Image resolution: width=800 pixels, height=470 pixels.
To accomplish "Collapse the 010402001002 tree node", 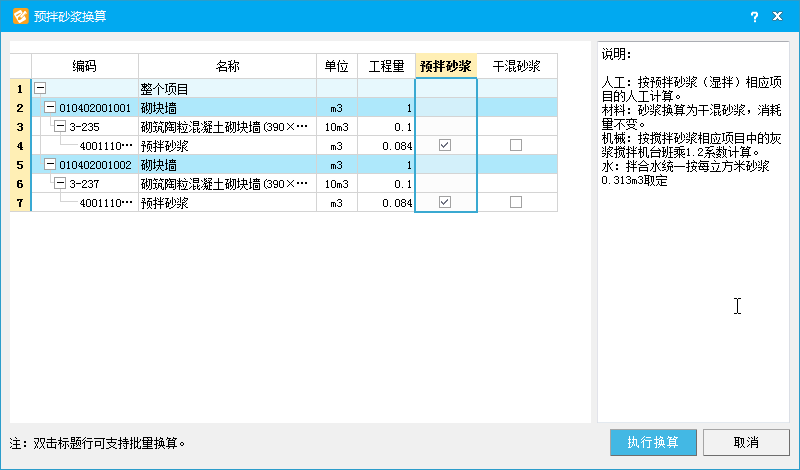I will [x=50, y=165].
